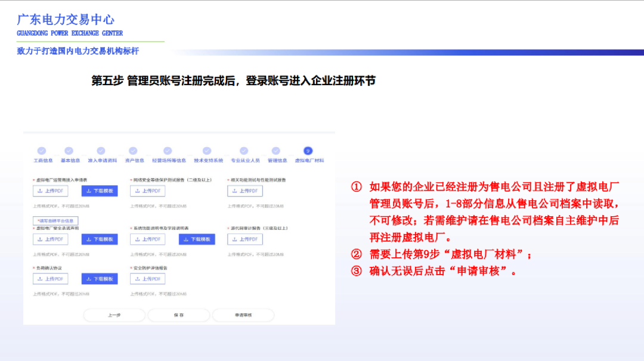
Task: Click the 填写普研平台信息 tag
Action: (55, 221)
